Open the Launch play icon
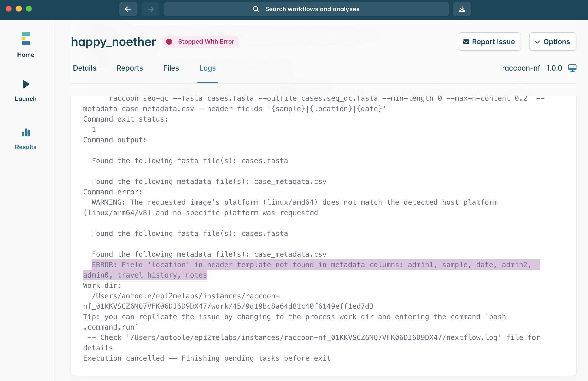This screenshot has height=381, width=588. [26, 84]
